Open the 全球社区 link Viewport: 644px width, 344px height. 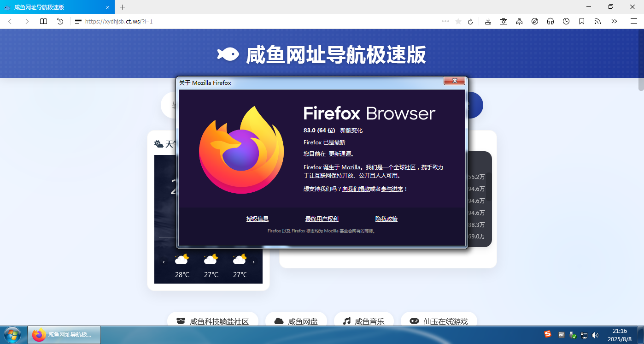tap(404, 167)
